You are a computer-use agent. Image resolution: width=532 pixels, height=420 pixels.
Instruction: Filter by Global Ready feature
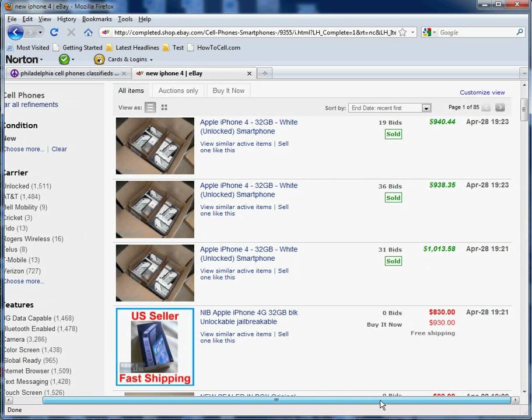(x=31, y=360)
